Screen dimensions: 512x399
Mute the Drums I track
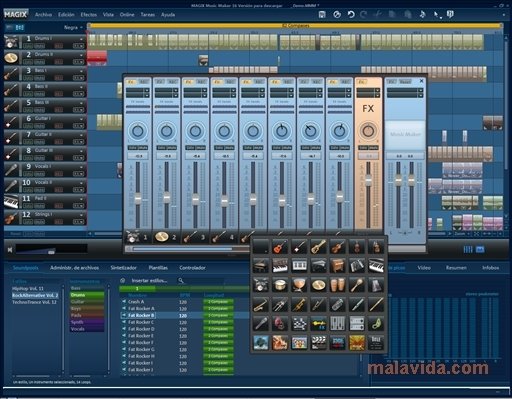click(39, 46)
